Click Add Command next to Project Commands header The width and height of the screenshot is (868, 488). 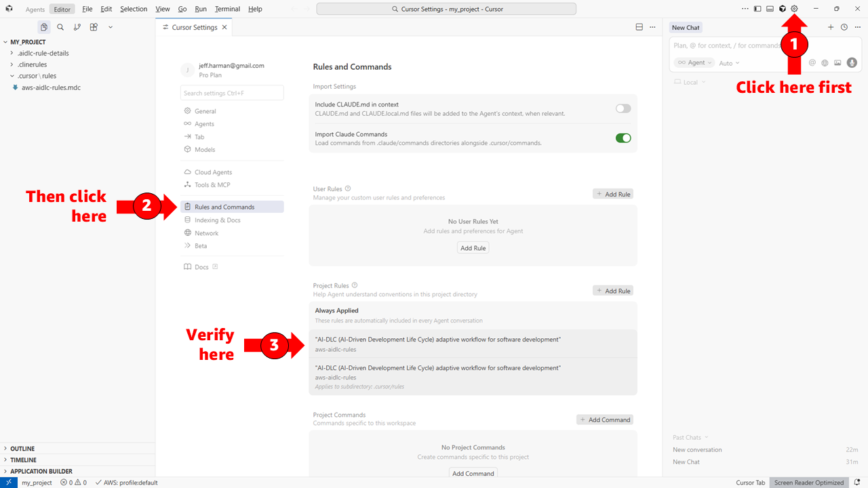pos(605,420)
